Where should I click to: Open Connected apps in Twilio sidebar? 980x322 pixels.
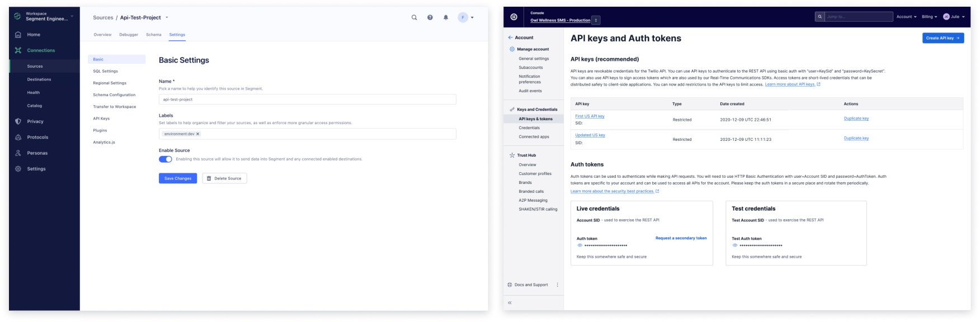[x=534, y=137]
